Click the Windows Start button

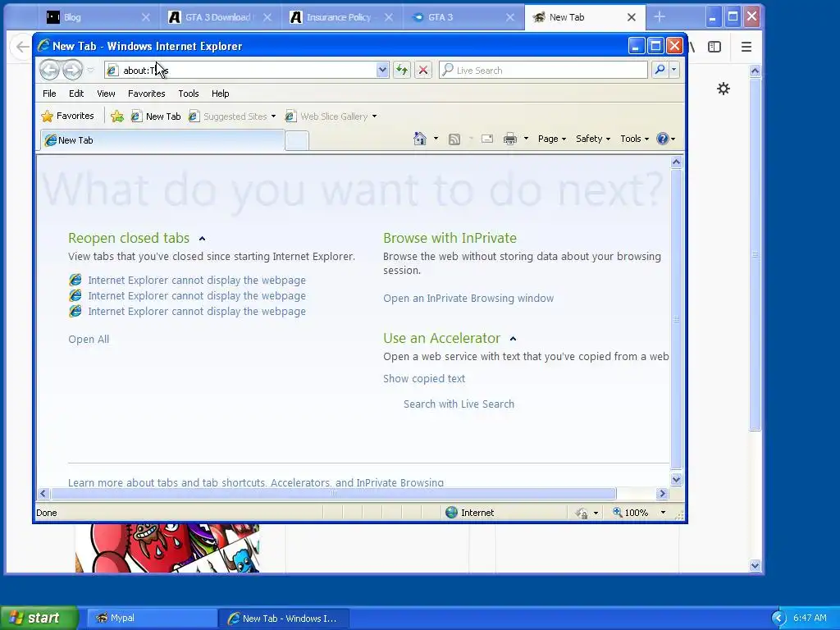pos(39,618)
